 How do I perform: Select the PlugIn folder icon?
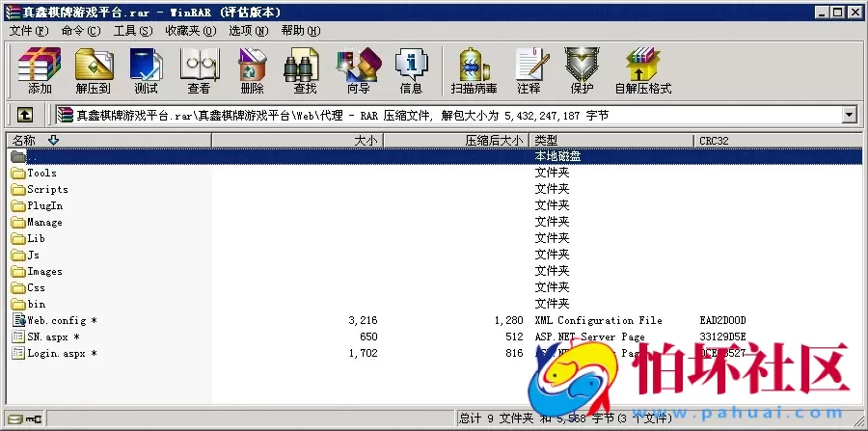click(18, 205)
